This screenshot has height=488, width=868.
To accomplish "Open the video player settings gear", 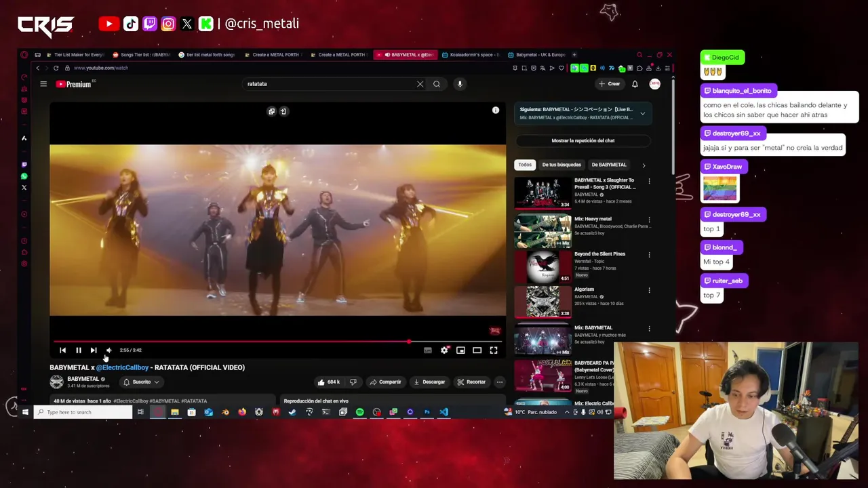I will pyautogui.click(x=444, y=350).
